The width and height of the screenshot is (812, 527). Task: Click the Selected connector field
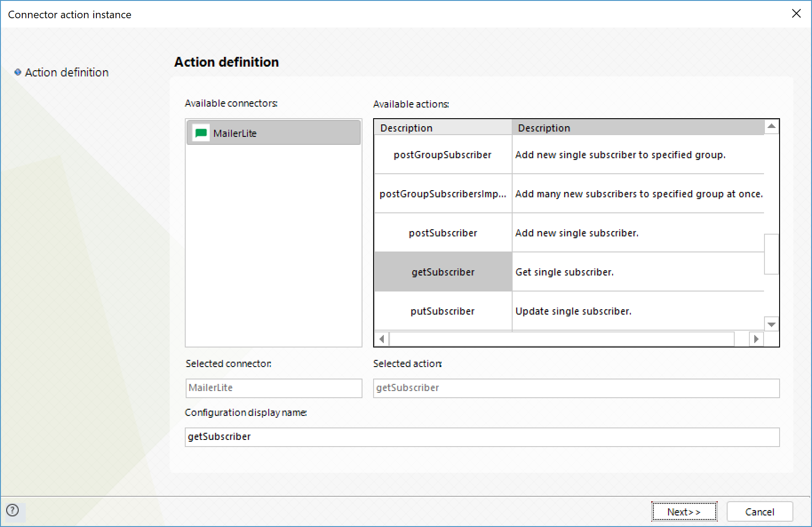pos(274,388)
